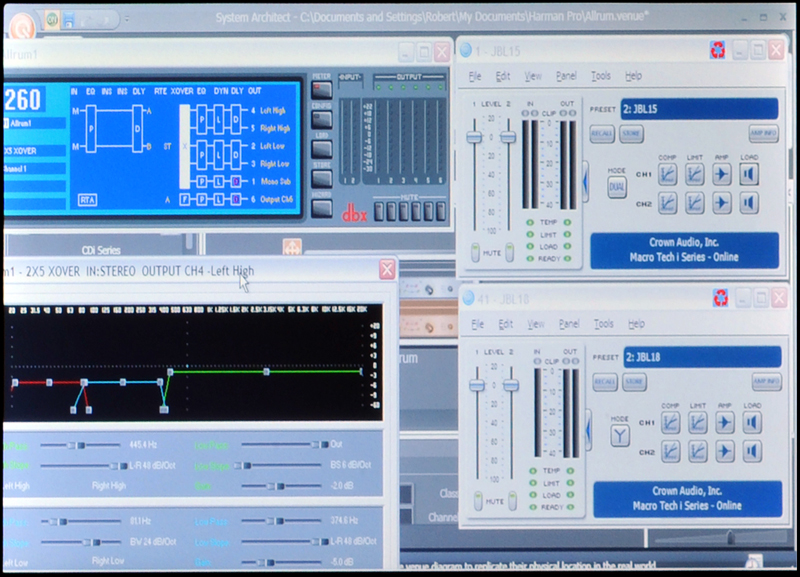Click CH1 amp icon in JBL15 panel
Screen dimensions: 800x577
tap(723, 174)
